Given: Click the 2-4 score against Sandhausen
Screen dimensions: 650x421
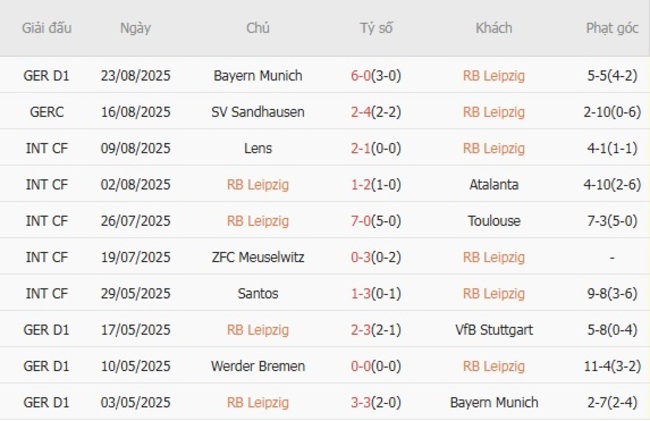Looking at the screenshot, I should [363, 112].
